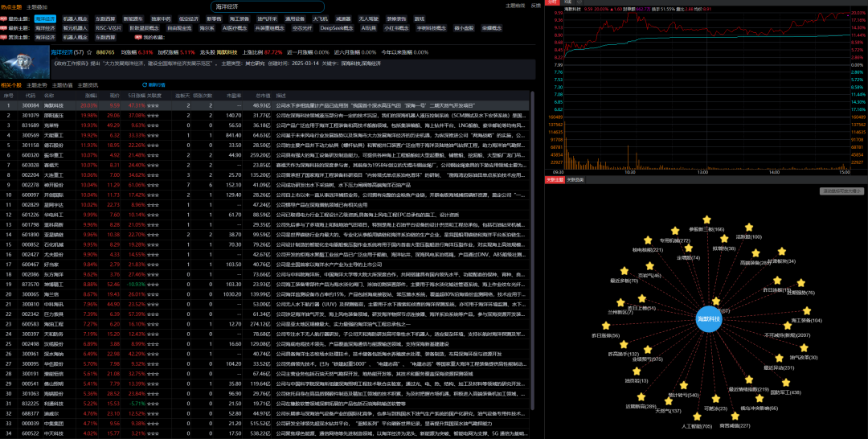
Task: Click star node 最近异动(231) in graph
Action: tap(780, 359)
